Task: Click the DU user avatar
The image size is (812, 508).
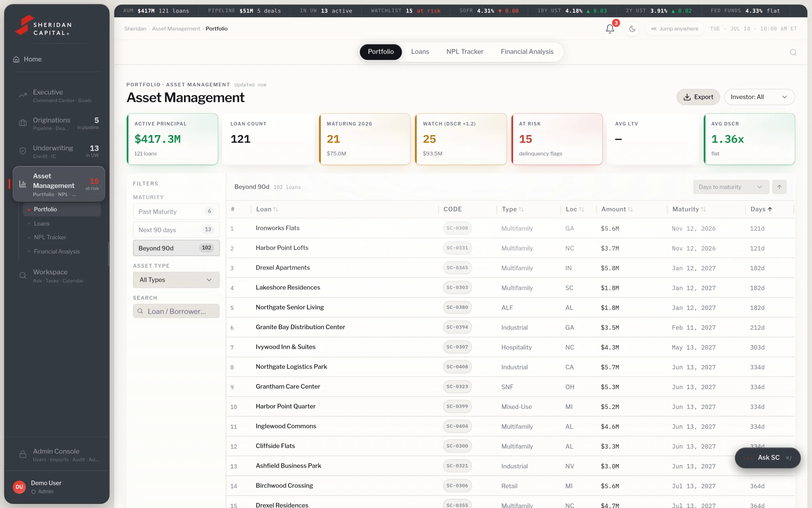Action: [19, 487]
